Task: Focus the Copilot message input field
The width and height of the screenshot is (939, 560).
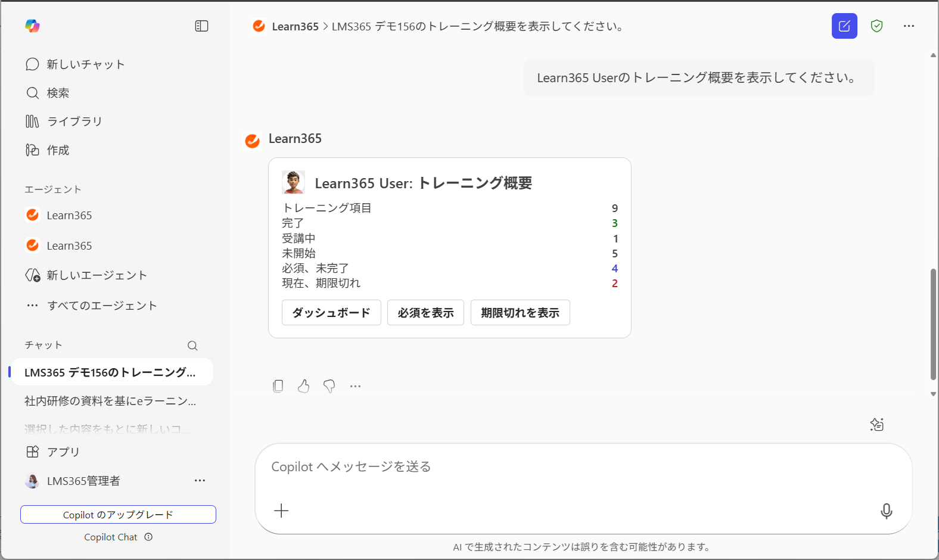Action: tap(583, 467)
